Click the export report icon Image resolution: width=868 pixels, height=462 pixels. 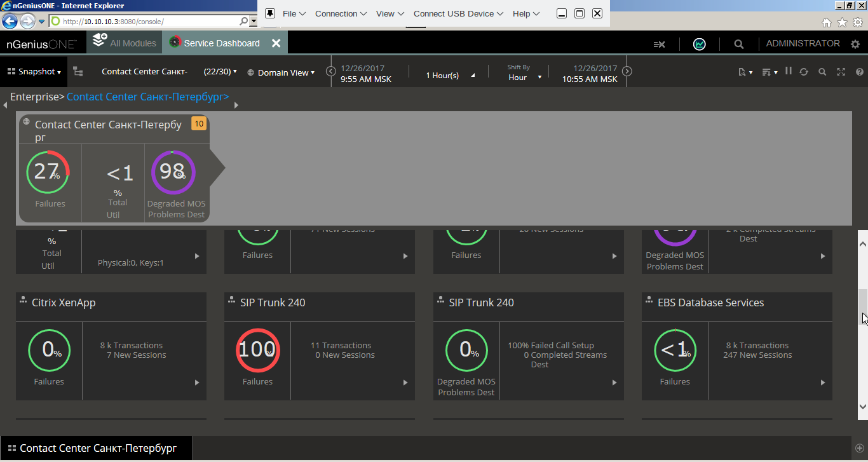(745, 72)
